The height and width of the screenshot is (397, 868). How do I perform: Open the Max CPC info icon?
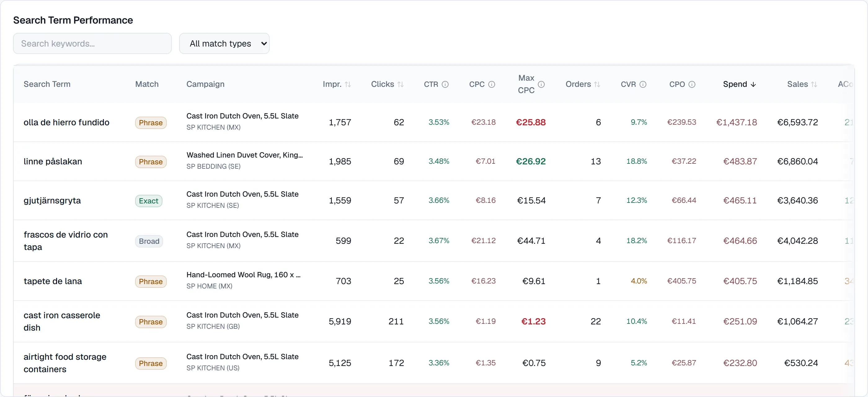tap(541, 84)
